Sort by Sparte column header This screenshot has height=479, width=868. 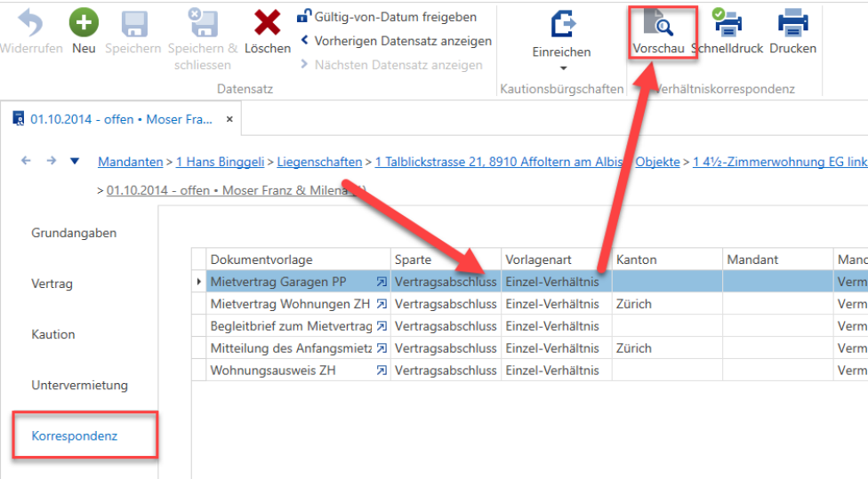pos(446,259)
